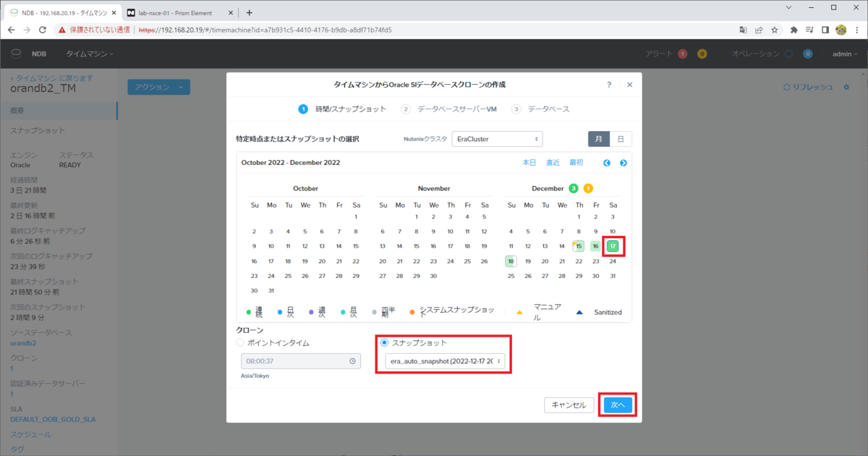The width and height of the screenshot is (868, 456).
Task: Click the 次へ button
Action: pos(618,405)
